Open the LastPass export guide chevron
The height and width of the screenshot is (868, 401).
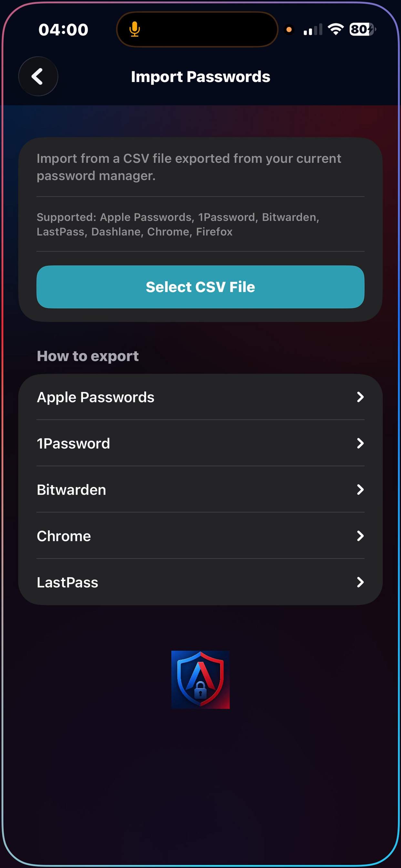point(361,582)
